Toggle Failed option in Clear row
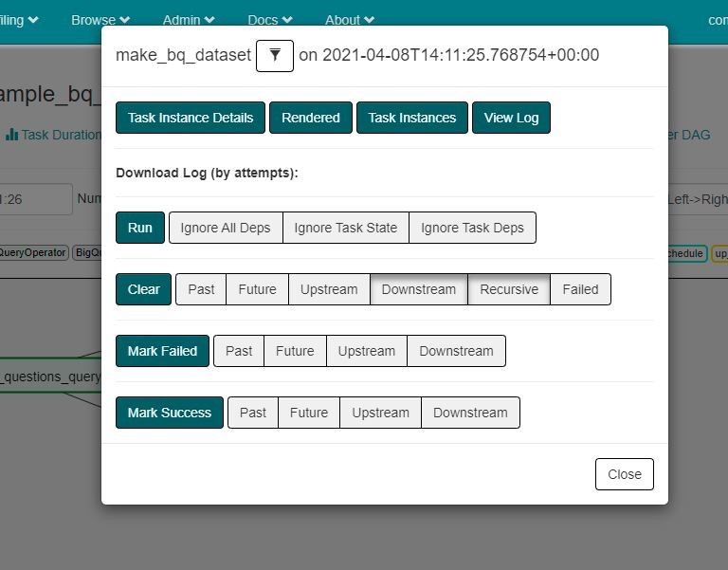Screen dimensions: 728x570 pos(580,289)
